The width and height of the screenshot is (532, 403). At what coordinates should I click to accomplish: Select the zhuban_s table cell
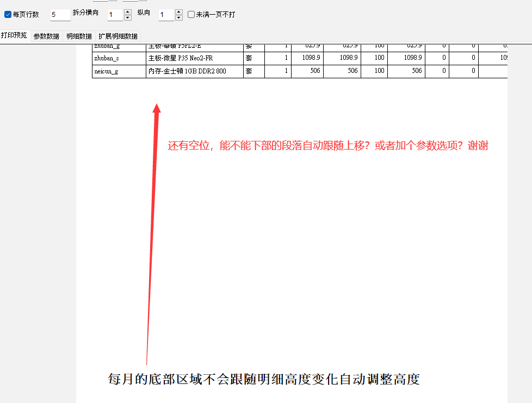(x=119, y=58)
